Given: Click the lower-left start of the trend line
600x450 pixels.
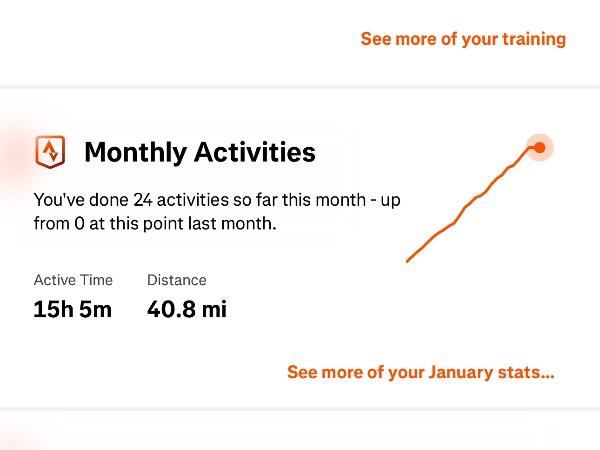Looking at the screenshot, I should click(408, 261).
